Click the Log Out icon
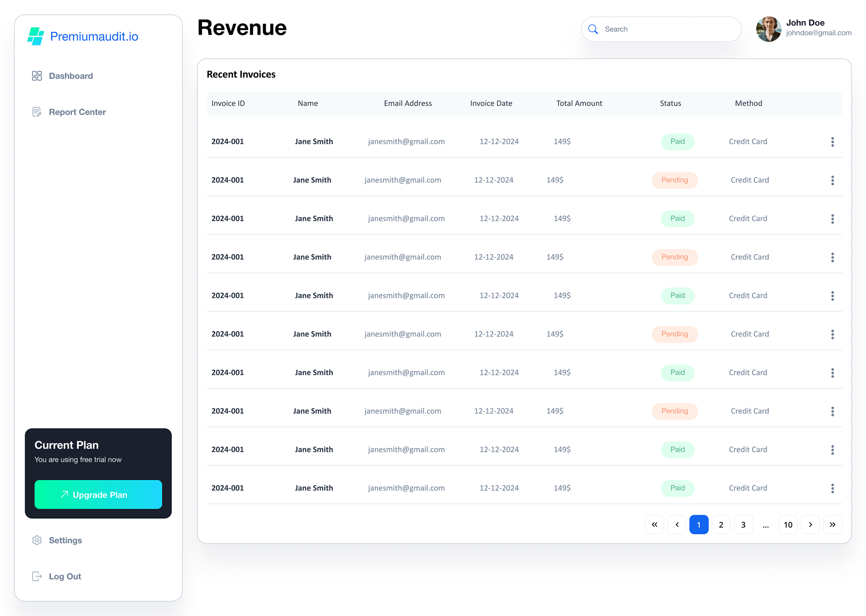The width and height of the screenshot is (866, 616). (37, 576)
